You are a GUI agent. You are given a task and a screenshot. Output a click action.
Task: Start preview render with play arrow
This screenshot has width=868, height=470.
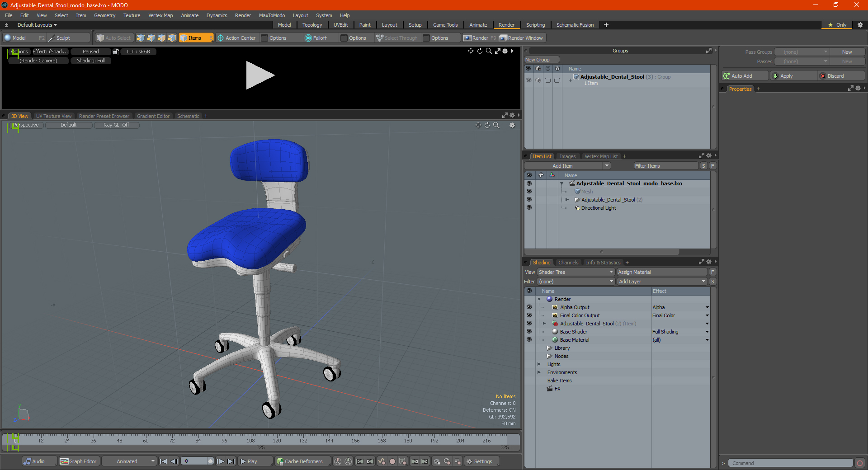[x=260, y=75]
